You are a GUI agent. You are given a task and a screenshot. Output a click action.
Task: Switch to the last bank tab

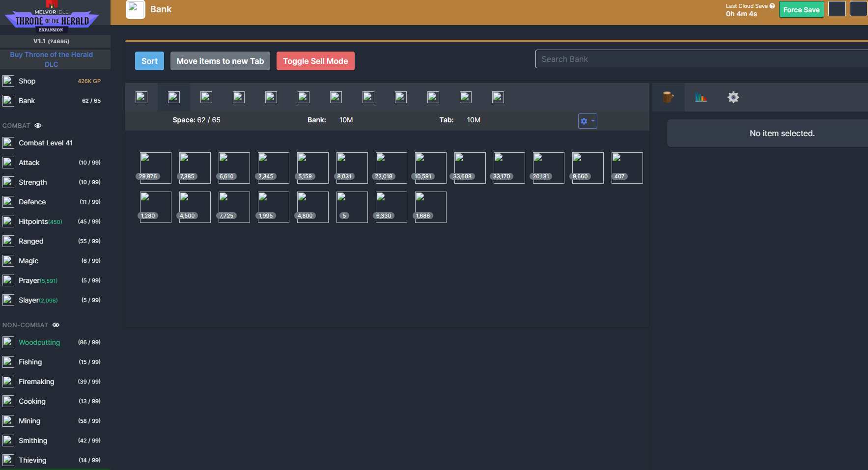pyautogui.click(x=498, y=97)
